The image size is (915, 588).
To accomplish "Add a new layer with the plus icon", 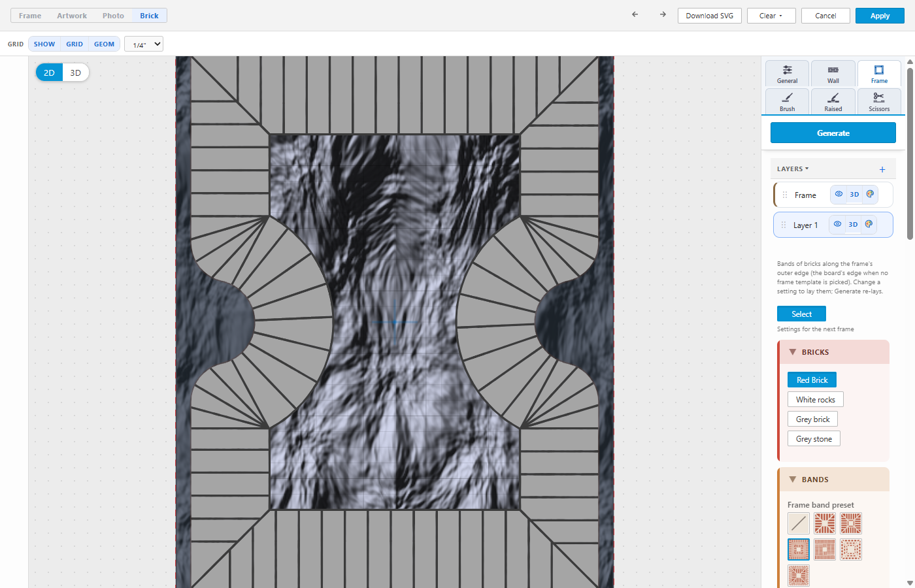I will (882, 169).
